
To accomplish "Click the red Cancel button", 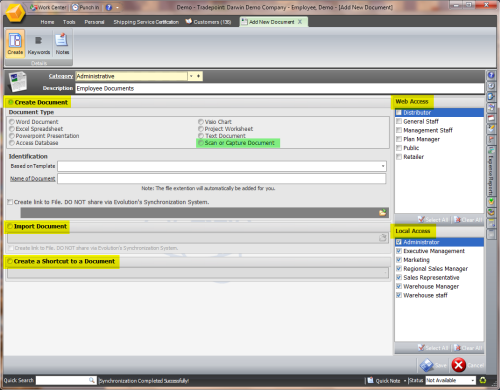I will coord(468,365).
